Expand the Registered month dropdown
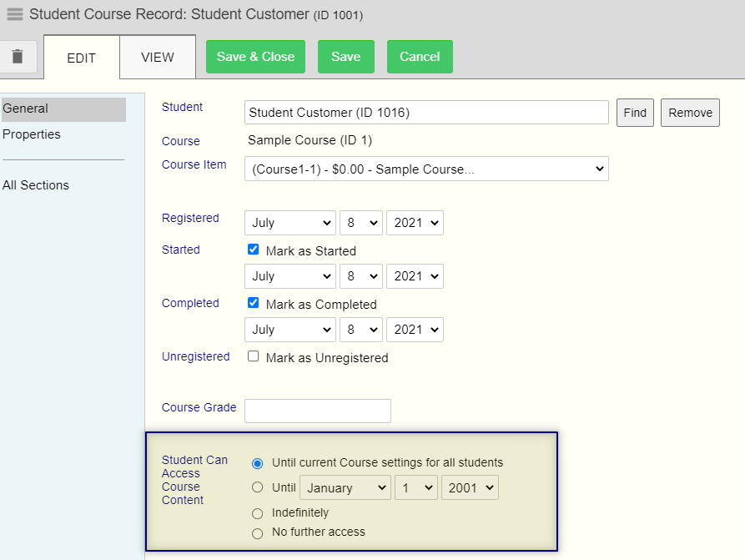Image resolution: width=745 pixels, height=560 pixels. [x=290, y=223]
